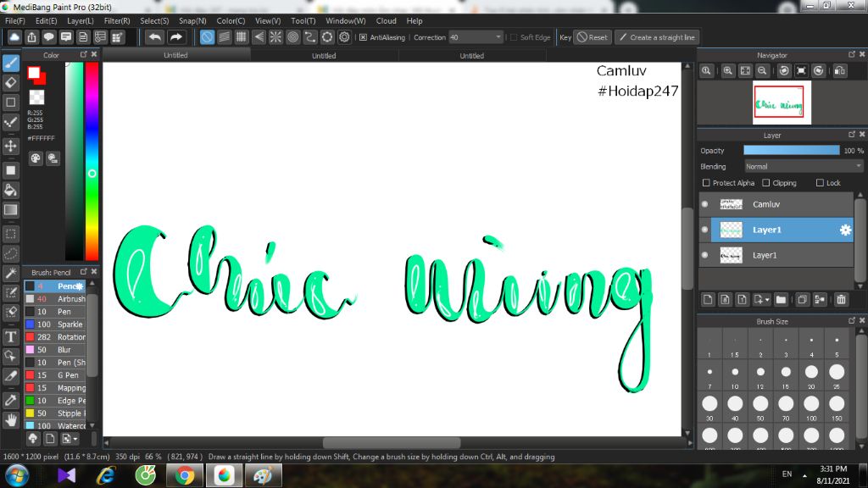The height and width of the screenshot is (488, 868).
Task: Enable parallel snap guide
Action: [x=224, y=37]
